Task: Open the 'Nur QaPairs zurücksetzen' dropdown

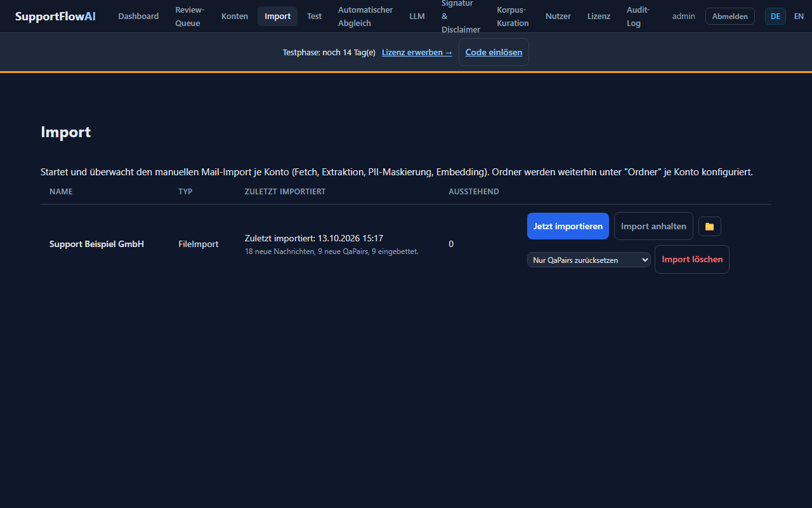Action: pos(589,260)
